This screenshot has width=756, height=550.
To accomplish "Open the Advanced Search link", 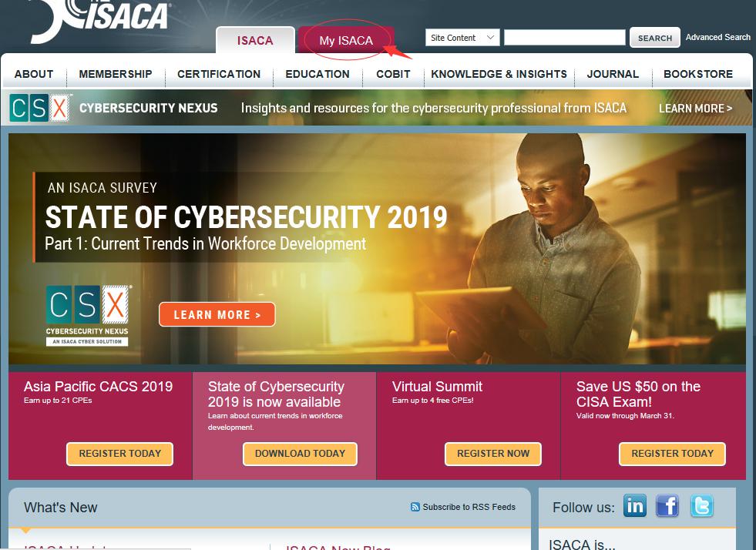I will click(718, 37).
